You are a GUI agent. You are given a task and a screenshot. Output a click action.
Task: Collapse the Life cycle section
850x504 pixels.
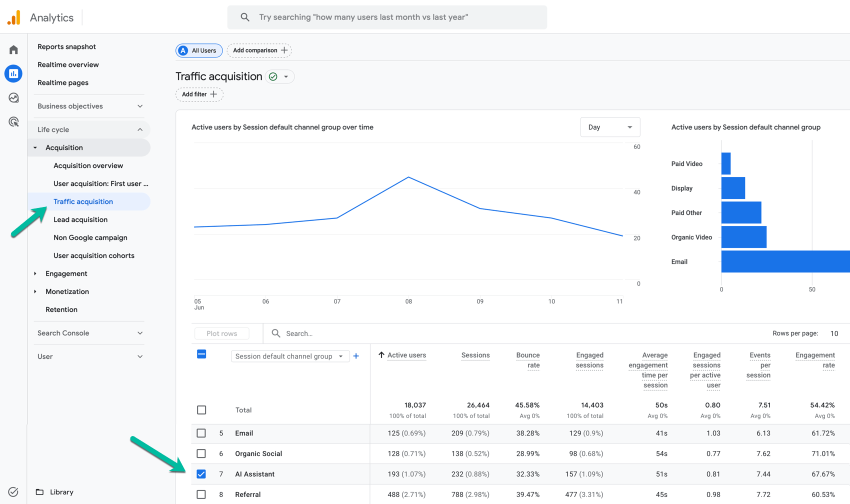(x=90, y=129)
